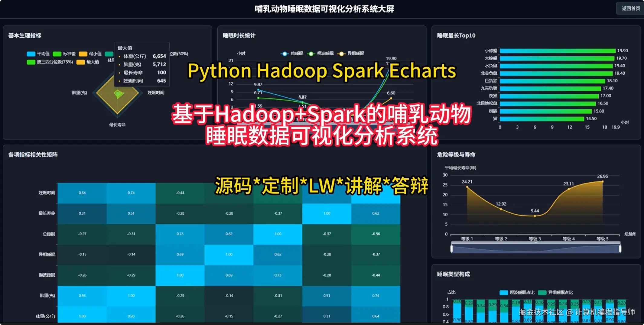The width and height of the screenshot is (644, 325).
Task: Select the 水负鼠 bar in Top10 chart
Action: coord(556,66)
